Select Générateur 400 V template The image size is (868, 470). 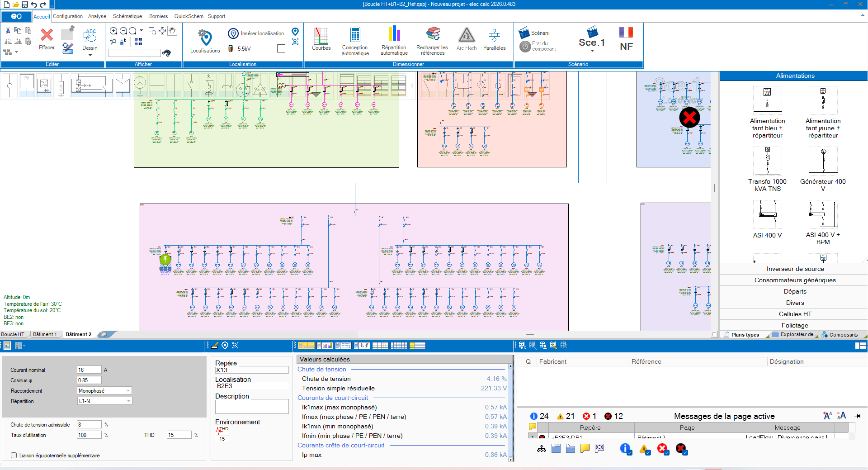click(823, 169)
